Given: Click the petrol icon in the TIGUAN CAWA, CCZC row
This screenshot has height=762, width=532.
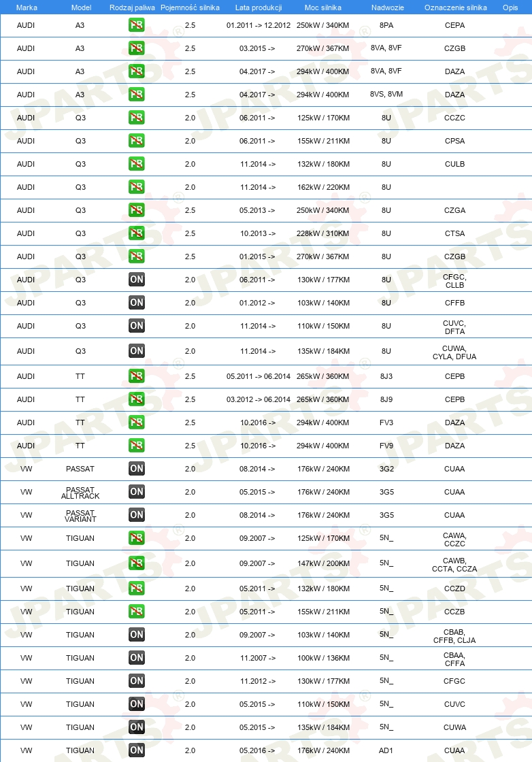Looking at the screenshot, I should pyautogui.click(x=137, y=538).
